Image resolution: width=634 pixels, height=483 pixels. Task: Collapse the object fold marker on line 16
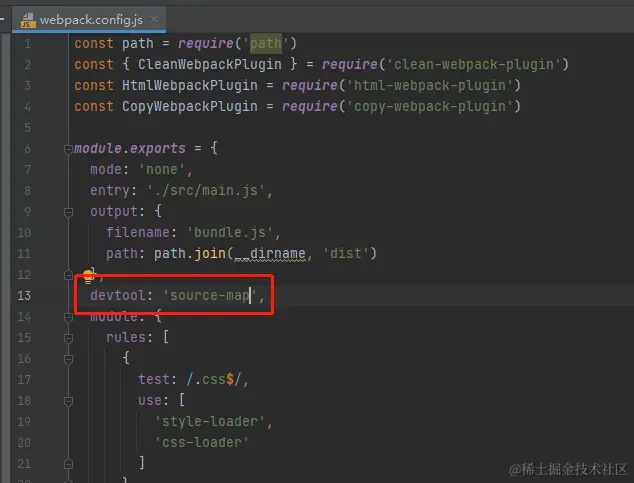coord(68,359)
